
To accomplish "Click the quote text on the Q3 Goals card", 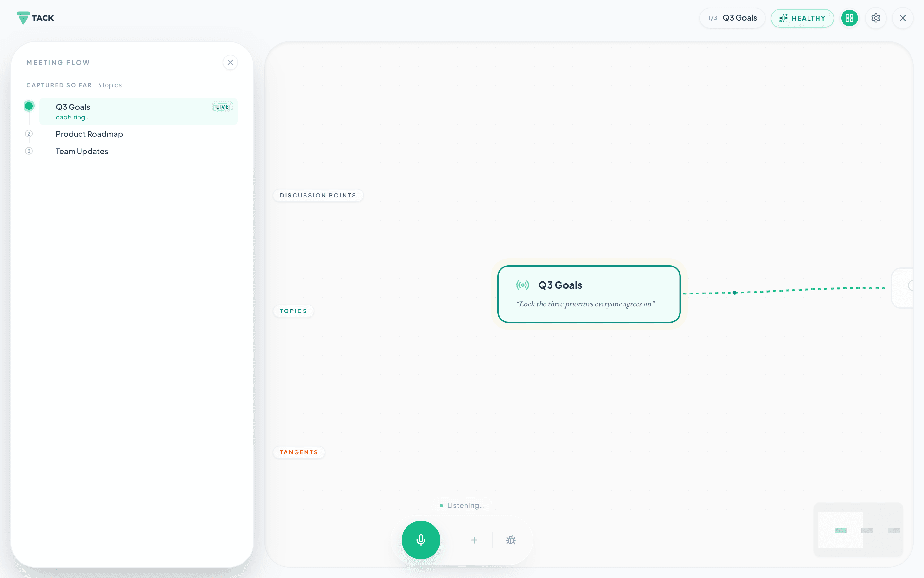I will pyautogui.click(x=586, y=304).
